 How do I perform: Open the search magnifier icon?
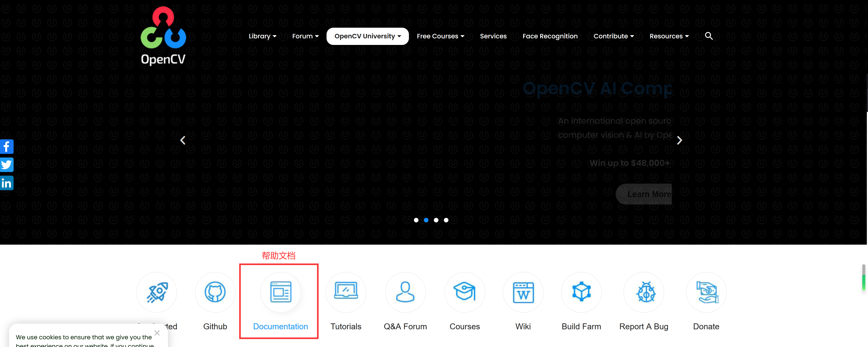tap(709, 36)
